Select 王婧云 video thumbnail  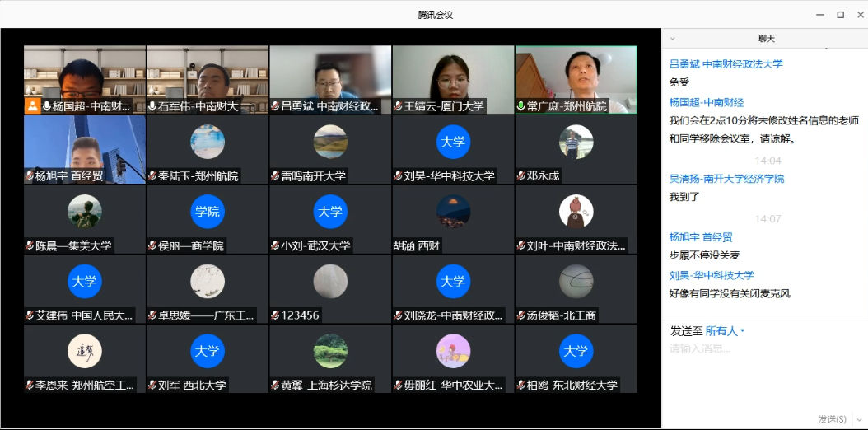(454, 80)
